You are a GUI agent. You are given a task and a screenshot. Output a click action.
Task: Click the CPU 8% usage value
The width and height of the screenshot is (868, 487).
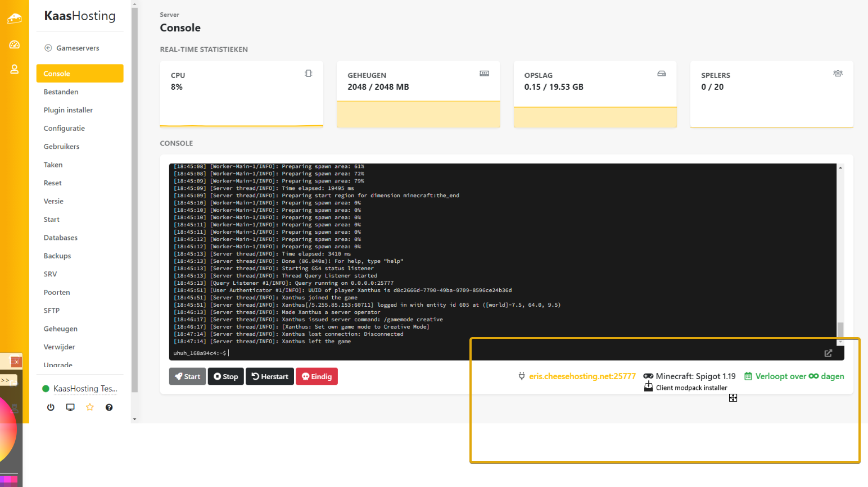177,87
